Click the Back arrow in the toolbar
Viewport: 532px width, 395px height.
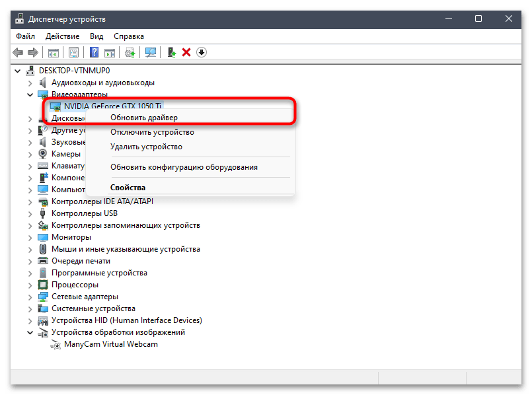pyautogui.click(x=18, y=53)
